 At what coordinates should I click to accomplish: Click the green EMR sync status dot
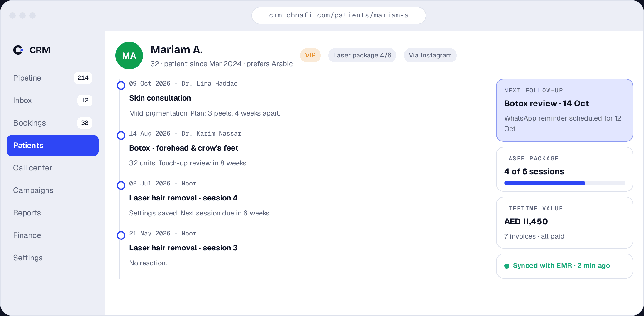pos(507,266)
